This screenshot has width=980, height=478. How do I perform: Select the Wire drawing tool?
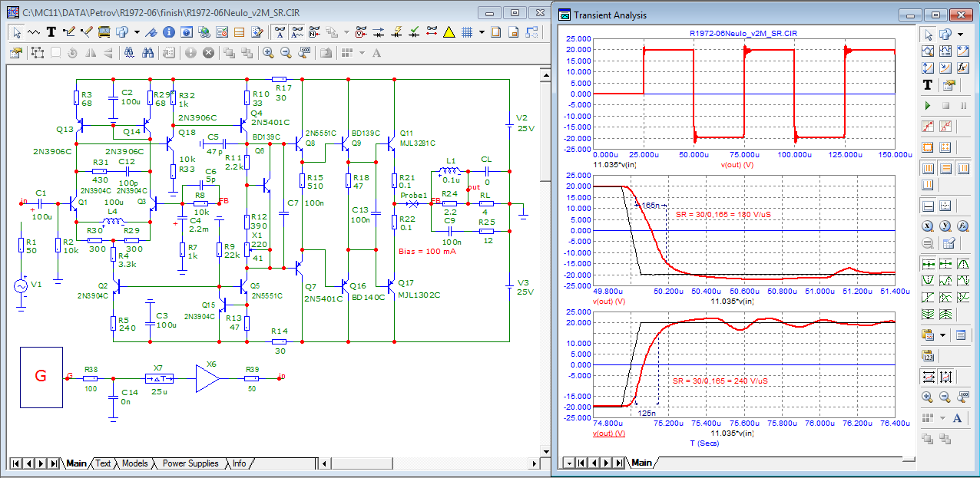68,32
